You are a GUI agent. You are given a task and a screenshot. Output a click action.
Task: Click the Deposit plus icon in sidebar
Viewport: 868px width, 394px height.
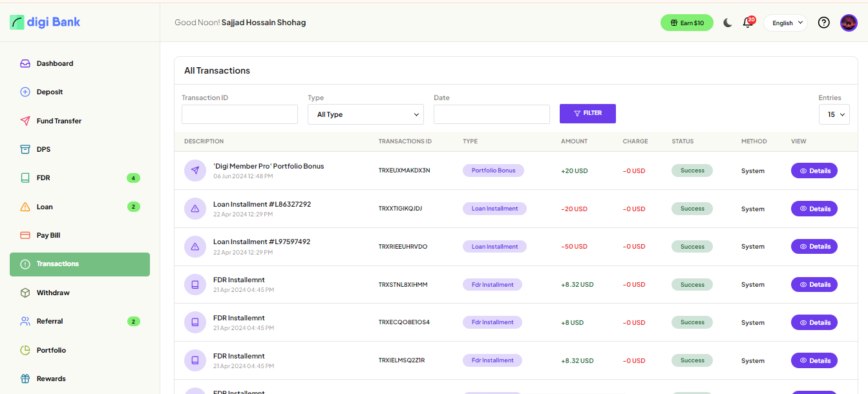point(25,92)
